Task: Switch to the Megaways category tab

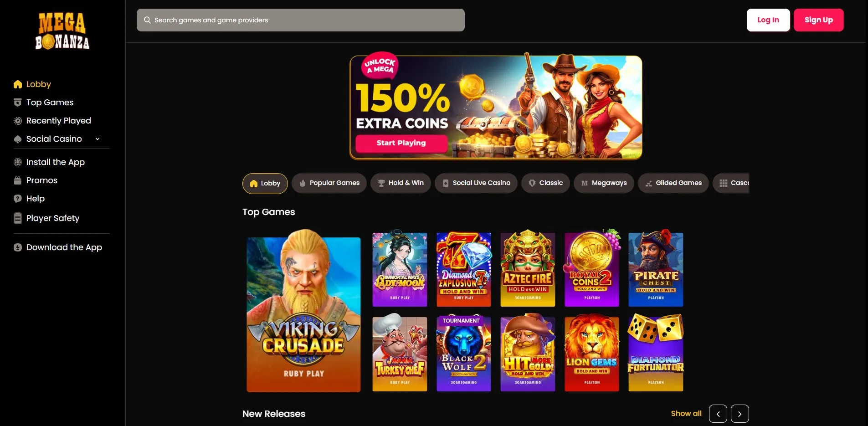Action: [x=604, y=183]
